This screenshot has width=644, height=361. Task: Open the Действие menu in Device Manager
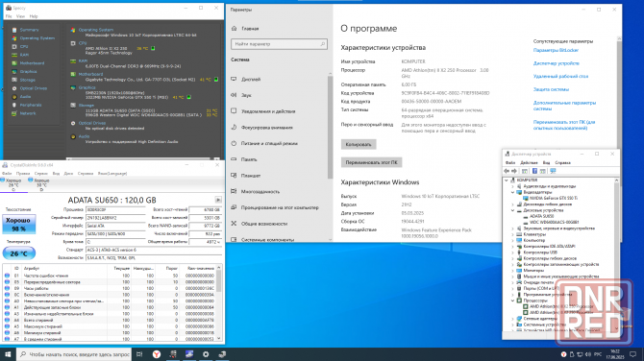click(x=529, y=163)
